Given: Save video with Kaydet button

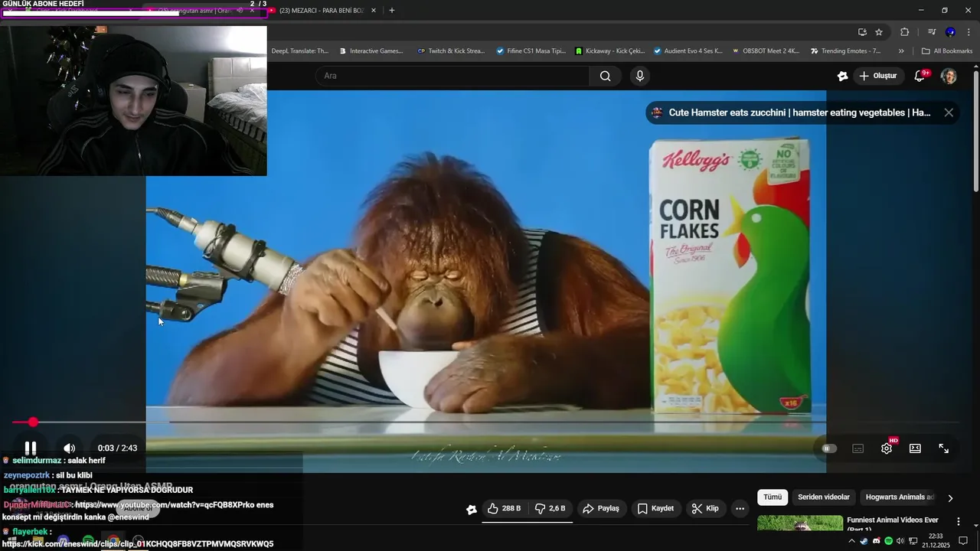Looking at the screenshot, I should click(656, 509).
